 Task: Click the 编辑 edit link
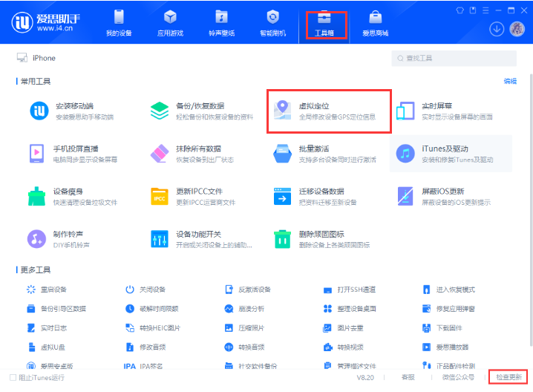click(510, 81)
